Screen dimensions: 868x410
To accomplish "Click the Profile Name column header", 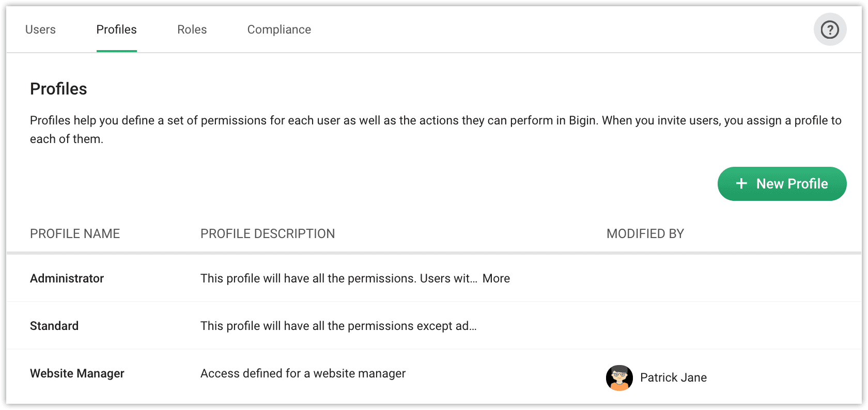I will (75, 234).
